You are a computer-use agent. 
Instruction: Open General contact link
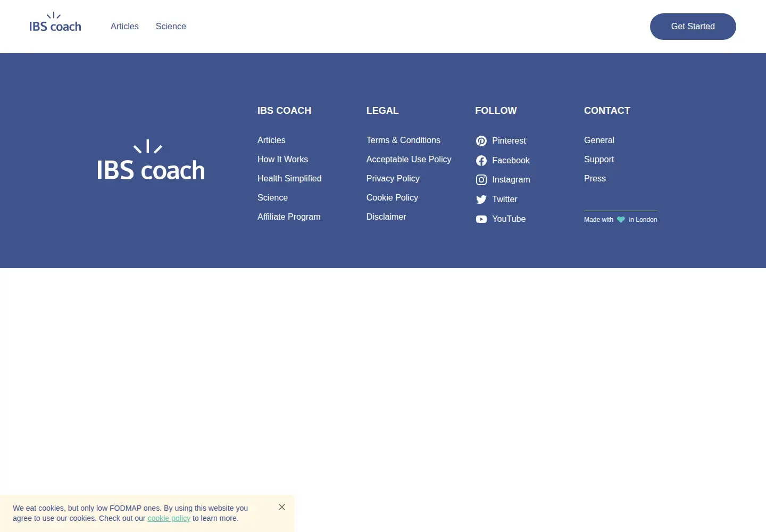(x=599, y=140)
